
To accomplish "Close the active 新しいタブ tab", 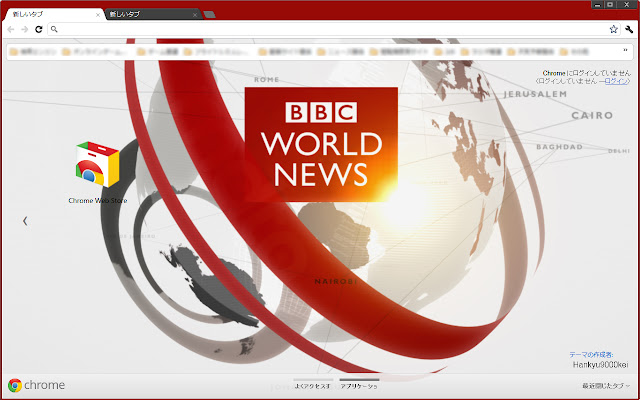I will 98,15.
